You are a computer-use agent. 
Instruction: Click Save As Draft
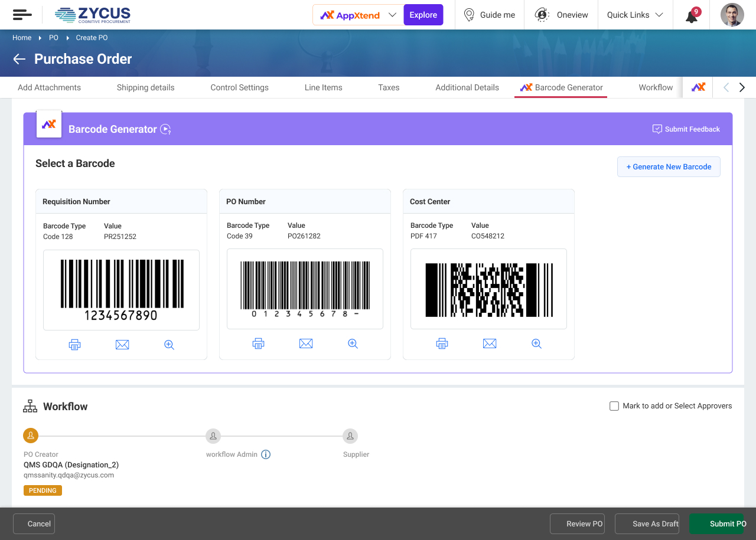click(647, 523)
